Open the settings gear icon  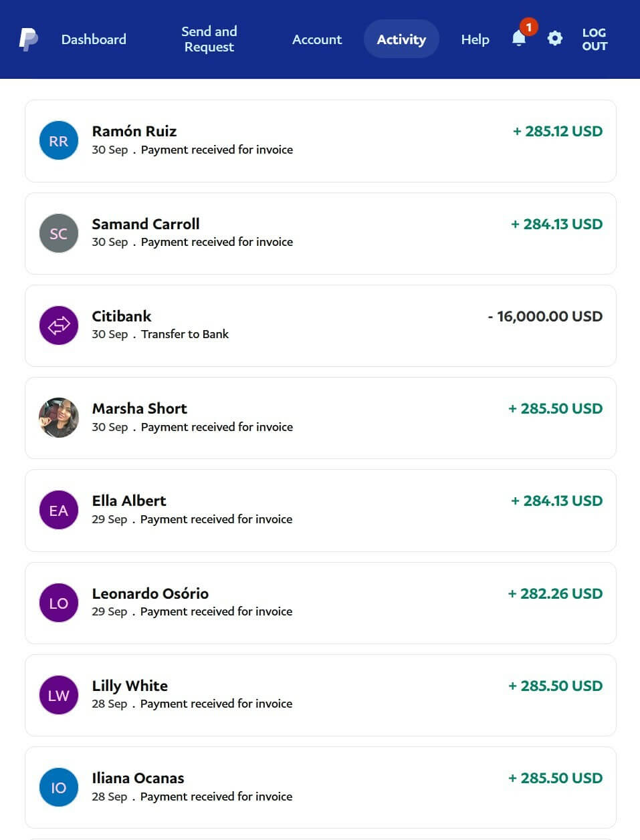click(x=554, y=39)
